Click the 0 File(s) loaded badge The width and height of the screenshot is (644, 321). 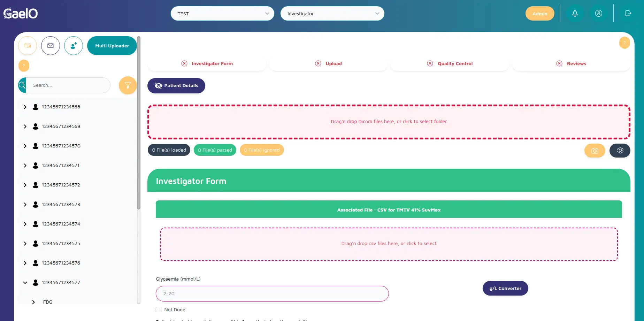(169, 150)
